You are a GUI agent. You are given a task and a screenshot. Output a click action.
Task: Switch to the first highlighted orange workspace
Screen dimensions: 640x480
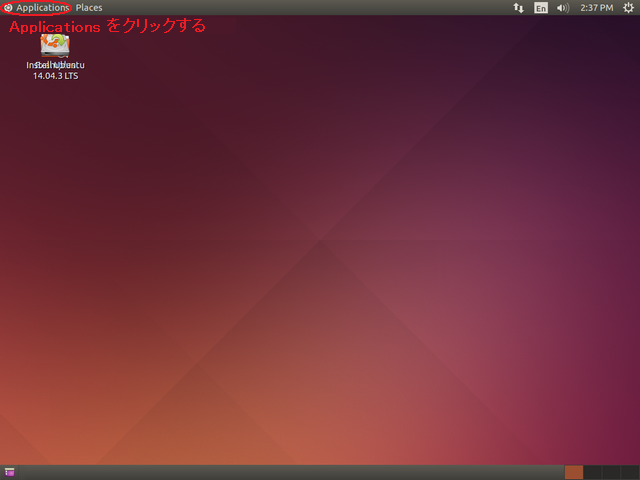(573, 472)
